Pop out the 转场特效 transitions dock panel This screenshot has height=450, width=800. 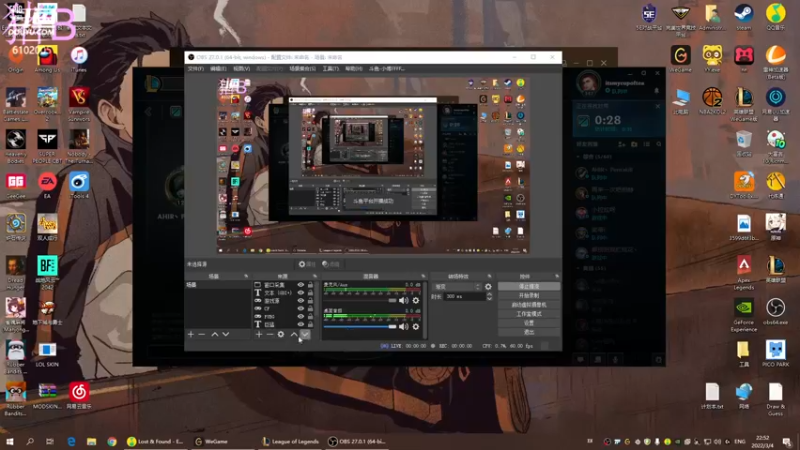click(489, 276)
